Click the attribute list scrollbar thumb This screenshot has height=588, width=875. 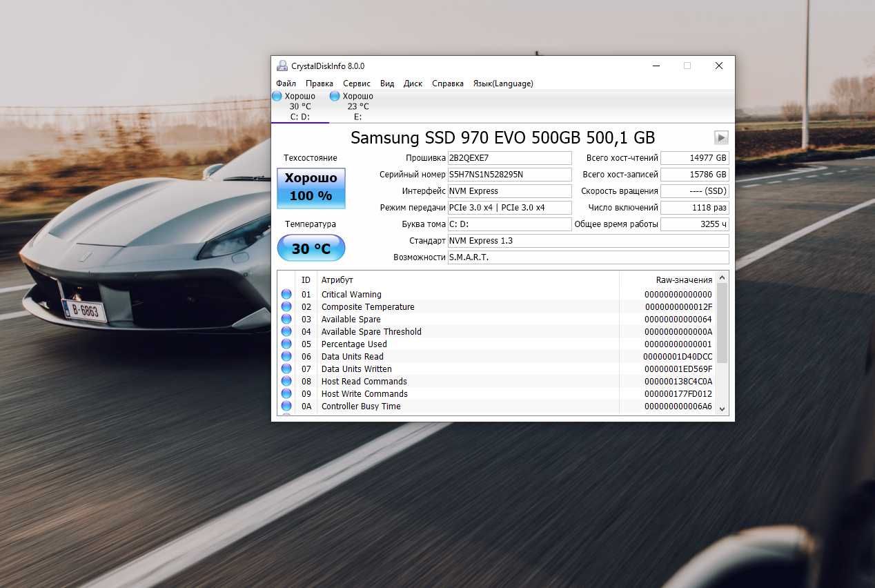point(722,323)
